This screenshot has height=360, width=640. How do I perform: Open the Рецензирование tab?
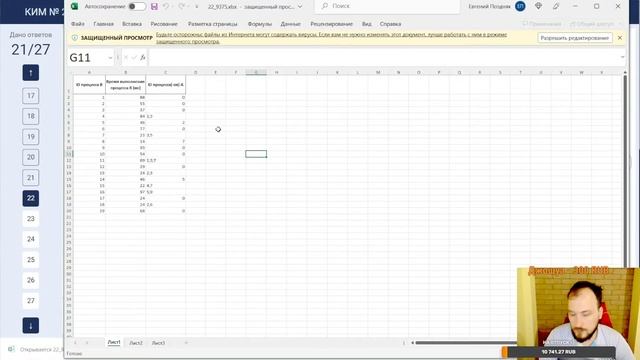[x=331, y=24]
